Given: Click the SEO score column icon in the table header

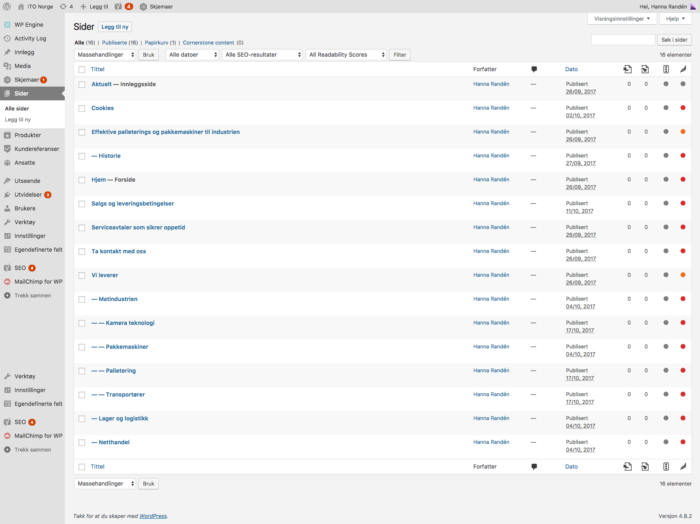Looking at the screenshot, I should coord(666,69).
